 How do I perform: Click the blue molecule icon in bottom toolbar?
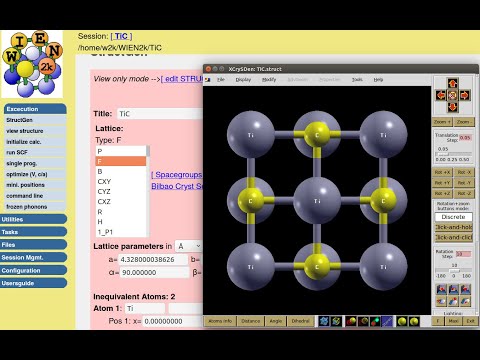(324, 321)
